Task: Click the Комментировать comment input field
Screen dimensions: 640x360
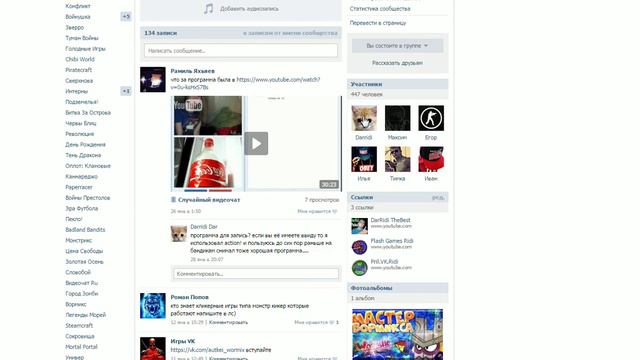Action: pyautogui.click(x=256, y=273)
